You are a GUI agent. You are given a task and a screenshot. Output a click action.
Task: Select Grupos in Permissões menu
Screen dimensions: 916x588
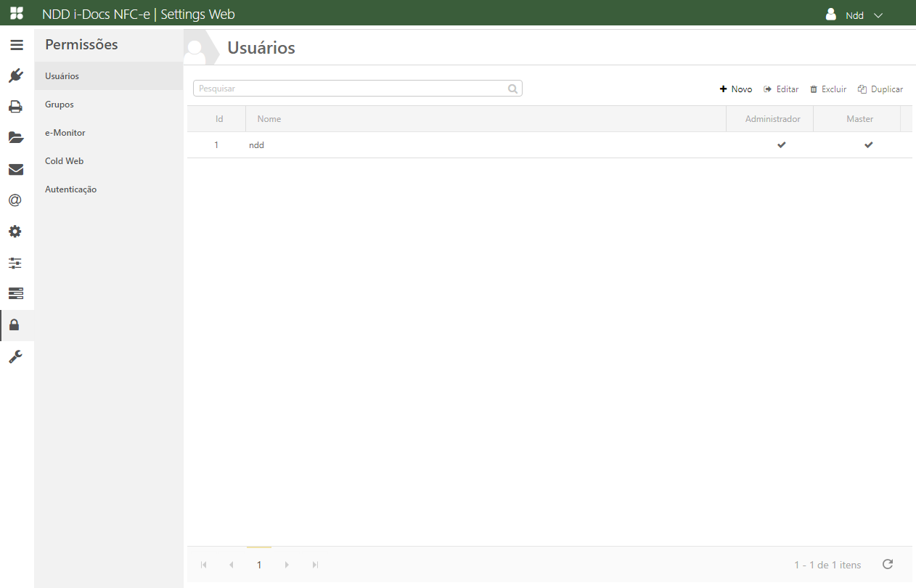click(109, 105)
